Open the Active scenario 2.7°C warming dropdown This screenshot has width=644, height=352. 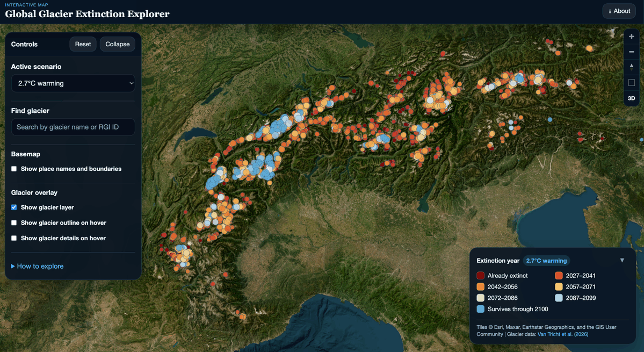pyautogui.click(x=73, y=83)
